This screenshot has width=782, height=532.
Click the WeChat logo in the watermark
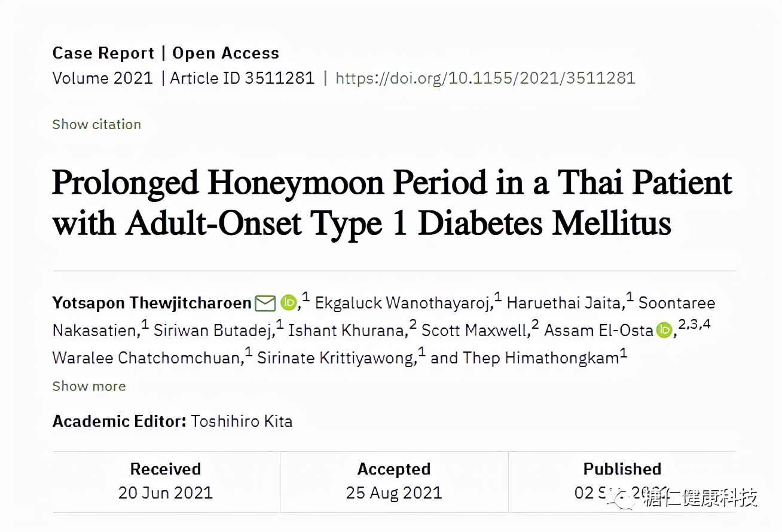click(x=625, y=499)
